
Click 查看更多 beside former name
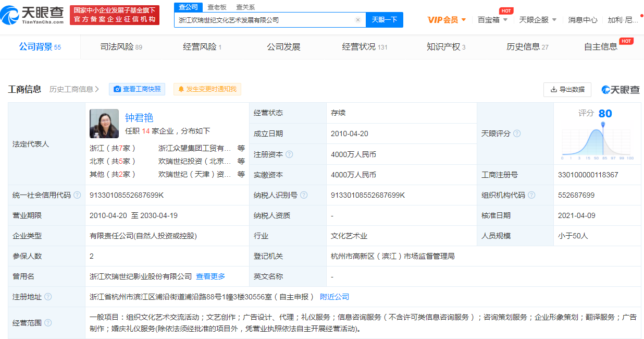click(210, 276)
